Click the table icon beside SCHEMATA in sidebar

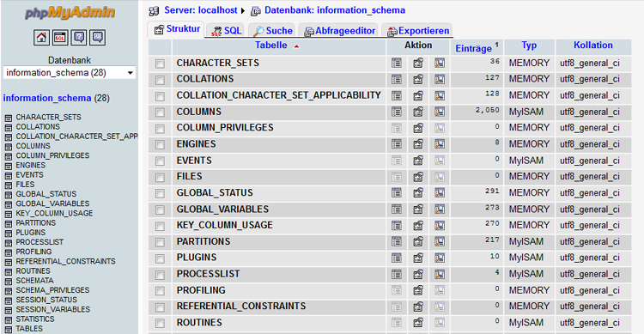click(x=9, y=281)
